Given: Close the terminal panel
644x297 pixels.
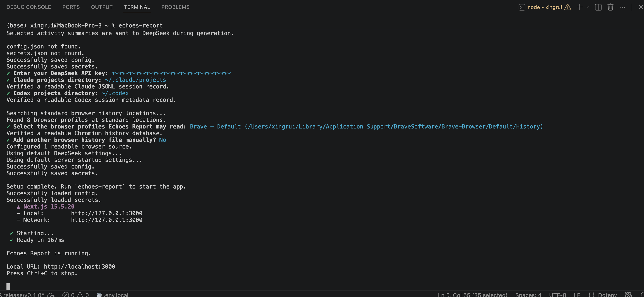Looking at the screenshot, I should tap(641, 7).
